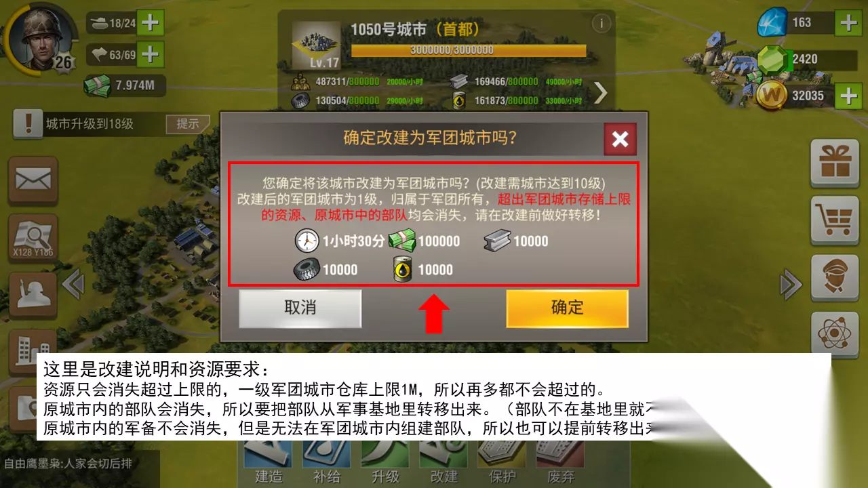This screenshot has height=488, width=868.
Task: Open the officer portrait icon
Action: click(x=835, y=278)
